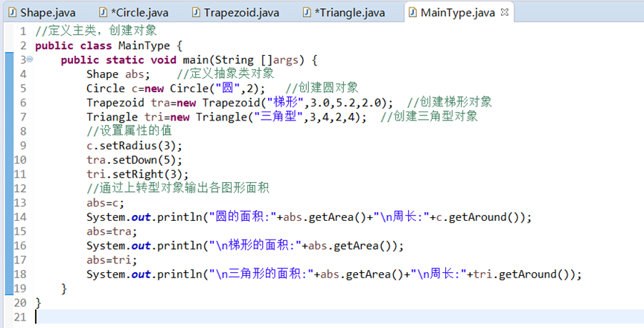
Task: Click the comment '//创建圆对象'
Action: coord(322,88)
